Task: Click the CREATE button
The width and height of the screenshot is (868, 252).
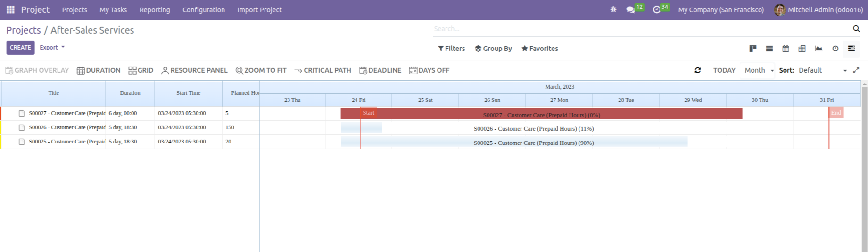Action: (20, 48)
